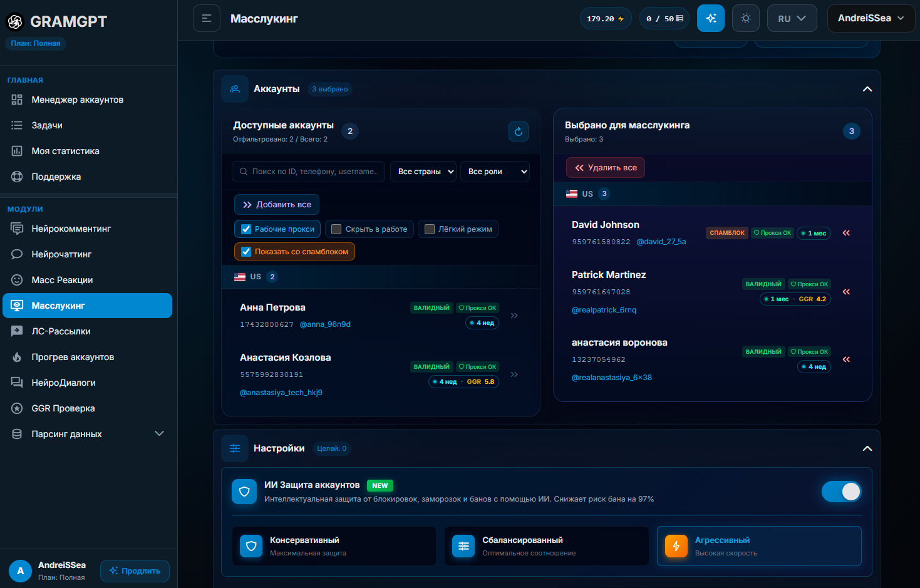
Task: Open Моя статистика in the sidebar
Action: point(87,151)
